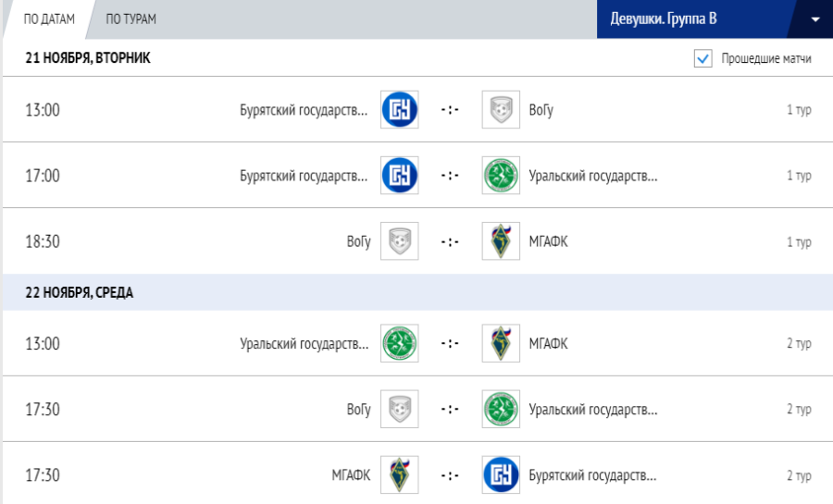The height and width of the screenshot is (504, 833).
Task: Click the «22 ноября, среда» date header
Action: (x=80, y=292)
